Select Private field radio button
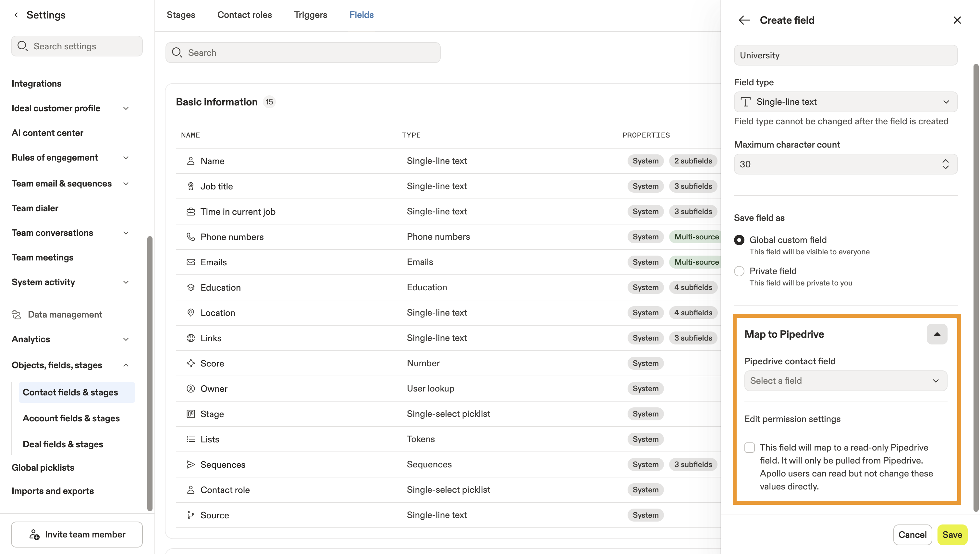 739,271
